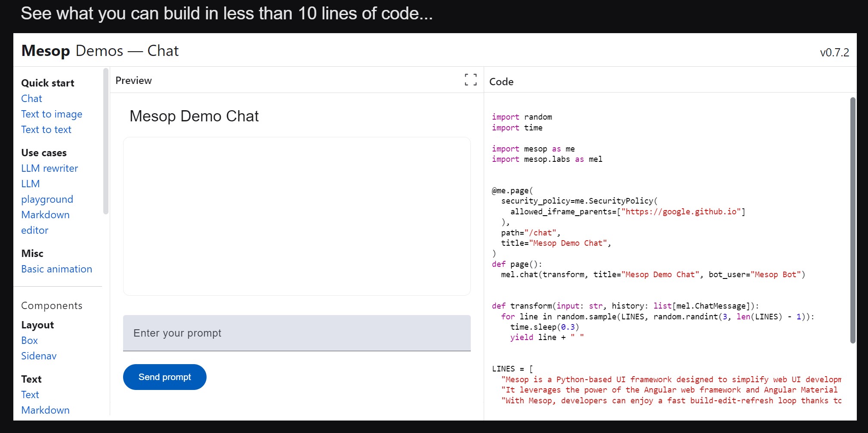Click the allowed_iframe_parents code line

pos(627,212)
